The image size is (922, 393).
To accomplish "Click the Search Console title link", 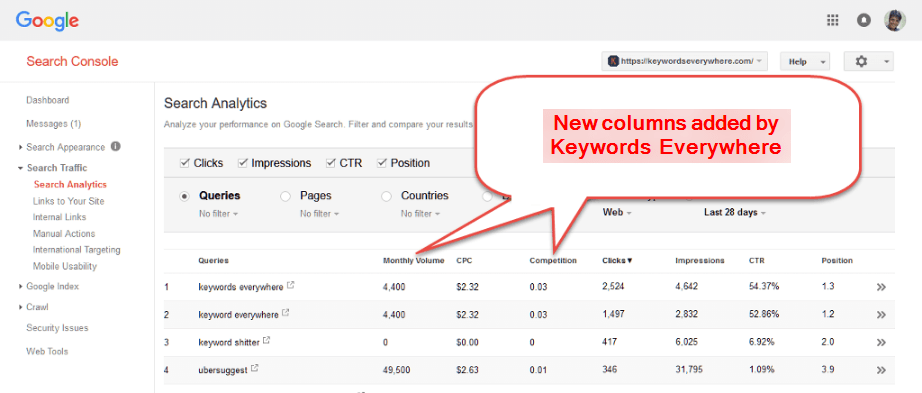I will pyautogui.click(x=72, y=62).
